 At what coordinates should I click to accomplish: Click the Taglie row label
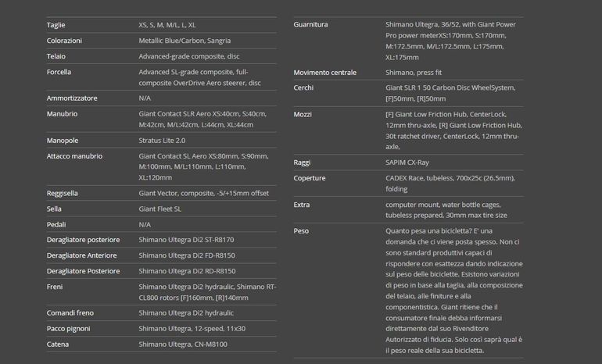click(56, 25)
